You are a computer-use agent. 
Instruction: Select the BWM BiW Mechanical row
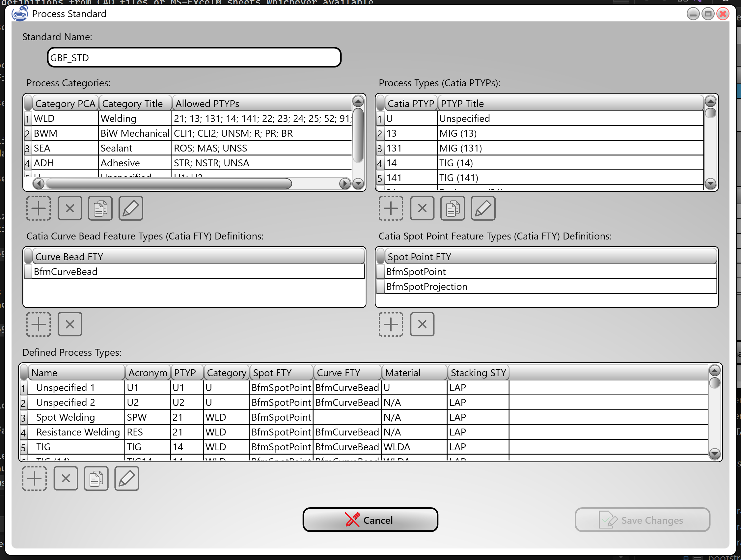point(188,133)
